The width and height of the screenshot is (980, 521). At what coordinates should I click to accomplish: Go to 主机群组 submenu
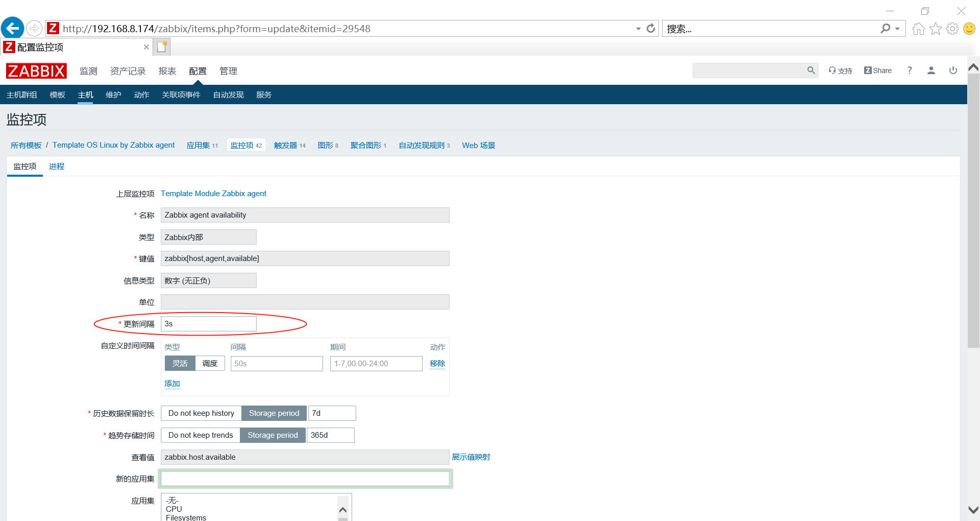[21, 95]
